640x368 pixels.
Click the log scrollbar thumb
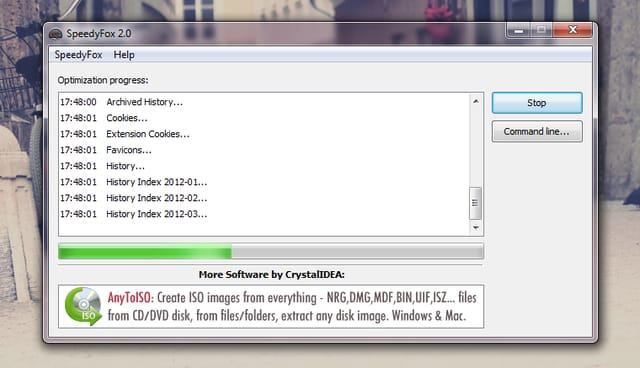click(475, 203)
